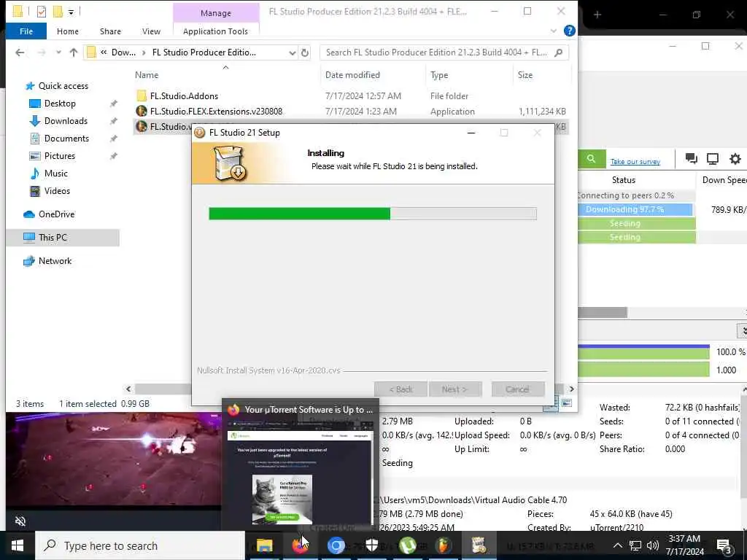Viewport: 747px width, 560px height.
Task: Click the Cancel button in Setup
Action: click(517, 389)
